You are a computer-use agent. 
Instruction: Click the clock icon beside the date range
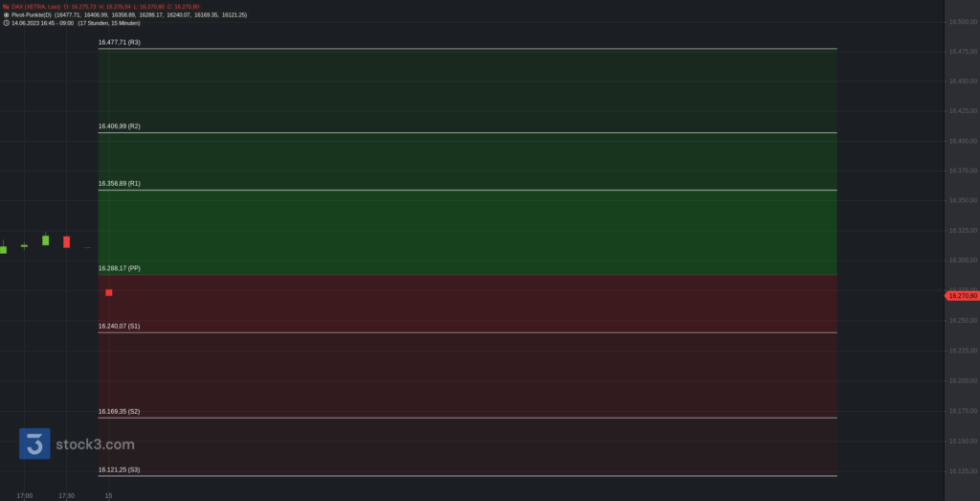point(6,23)
